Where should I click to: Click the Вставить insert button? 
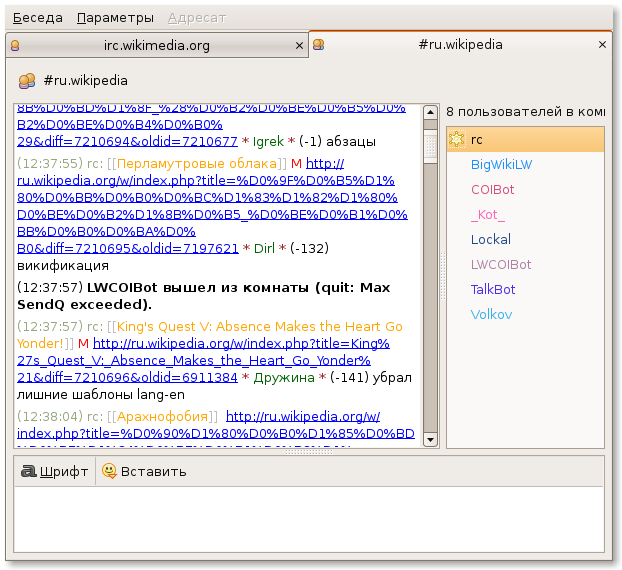click(144, 471)
